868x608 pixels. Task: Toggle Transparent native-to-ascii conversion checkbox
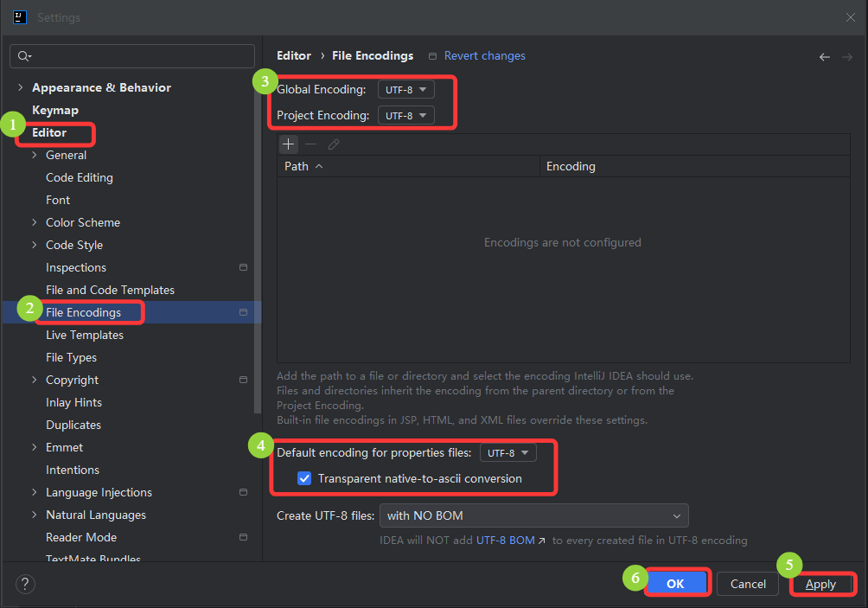coord(304,478)
